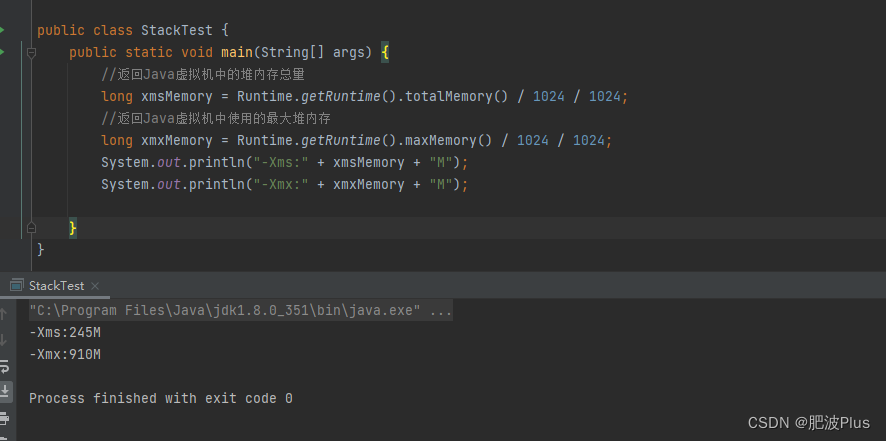This screenshot has width=886, height=441.
Task: Click the comment about 最大堆内存
Action: [215, 118]
